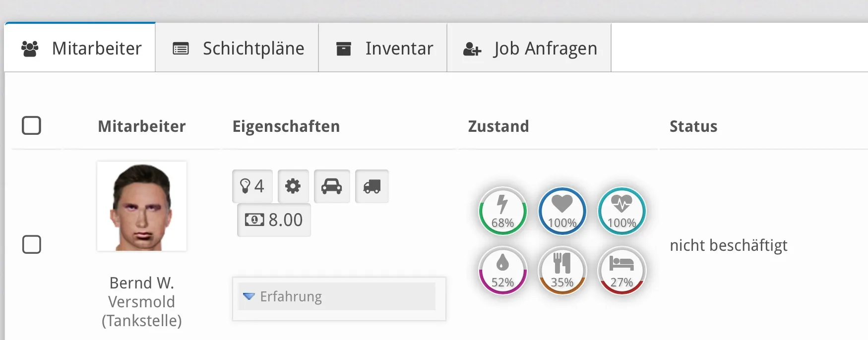The height and width of the screenshot is (340, 868).
Task: Click the truck license icon
Action: click(372, 186)
